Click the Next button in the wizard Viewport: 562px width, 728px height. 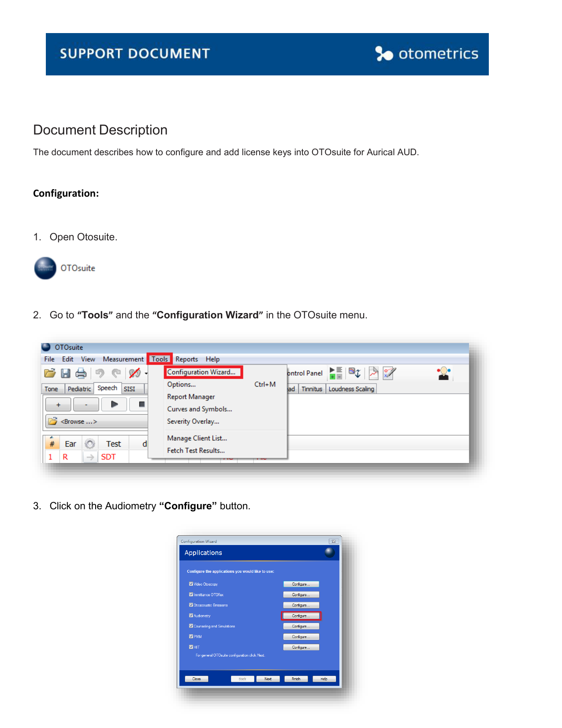(268, 679)
